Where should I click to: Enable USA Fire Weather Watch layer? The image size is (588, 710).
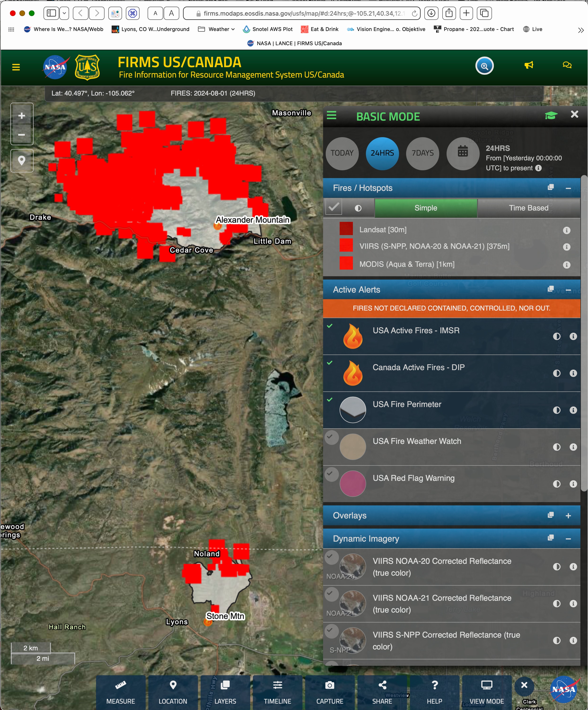pyautogui.click(x=332, y=437)
